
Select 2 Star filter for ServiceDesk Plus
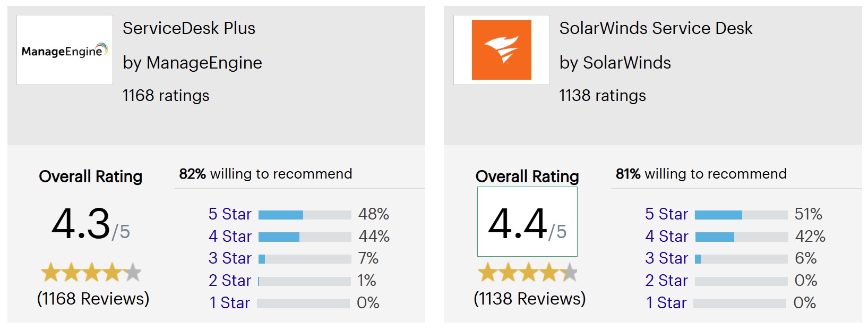point(230,281)
